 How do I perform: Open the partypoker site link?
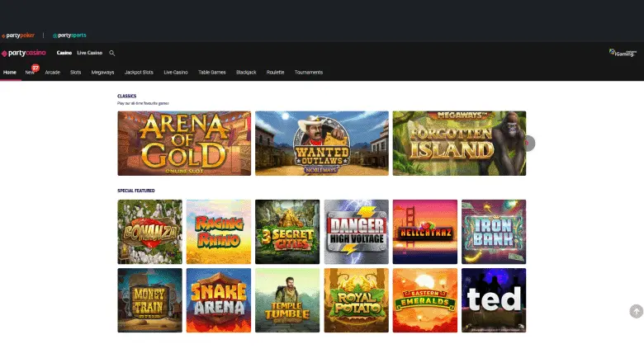[x=19, y=35]
